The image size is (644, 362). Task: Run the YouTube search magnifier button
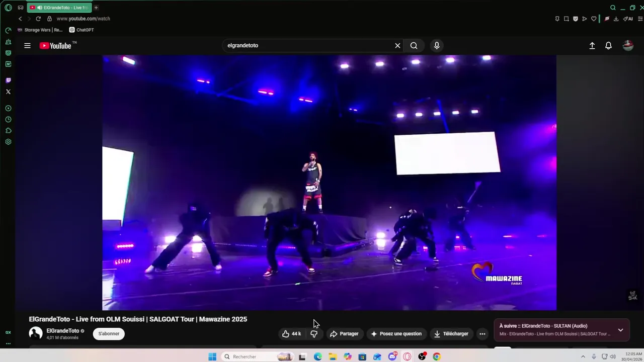coord(414,45)
